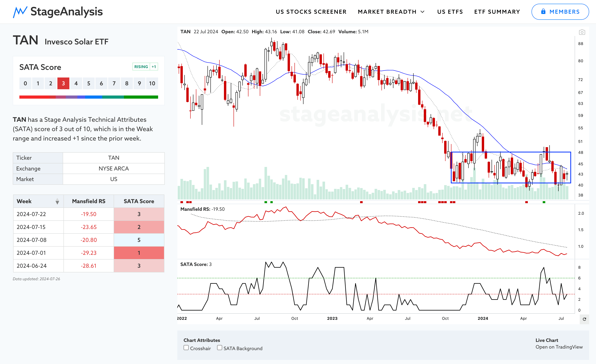Enable the Crosshair checkbox
Viewport: 596px width, 364px height.
coord(186,348)
